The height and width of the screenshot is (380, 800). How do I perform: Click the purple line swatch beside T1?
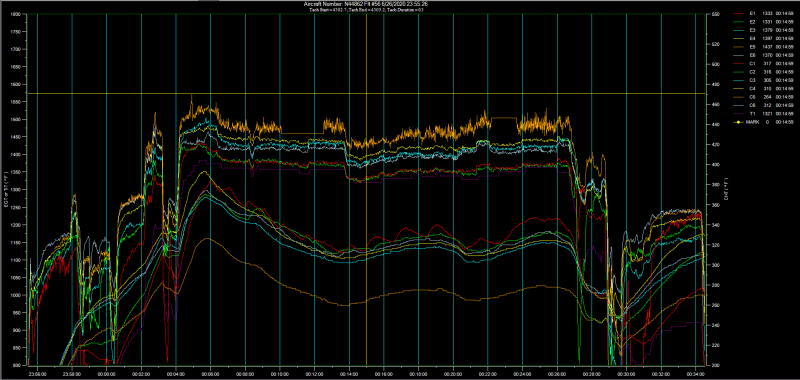click(x=739, y=114)
